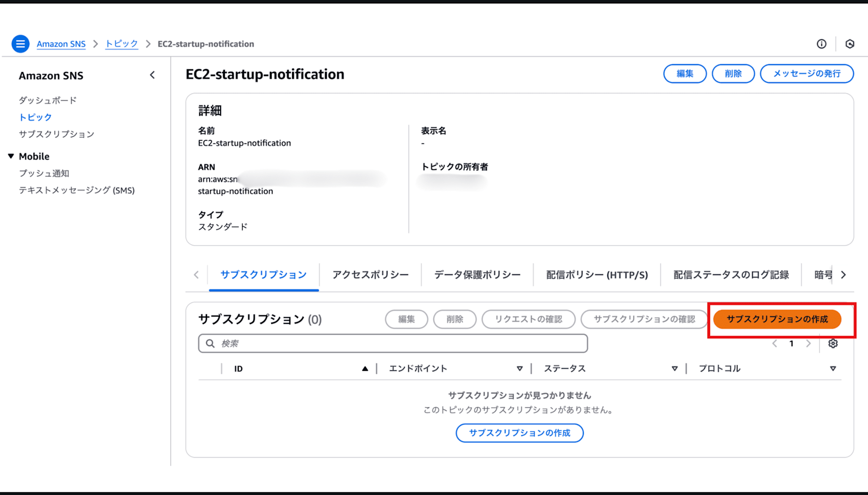Sort by エンドポイント column arrow

click(519, 369)
